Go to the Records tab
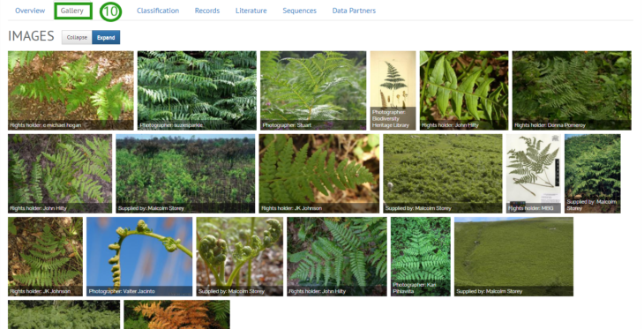 coord(207,11)
